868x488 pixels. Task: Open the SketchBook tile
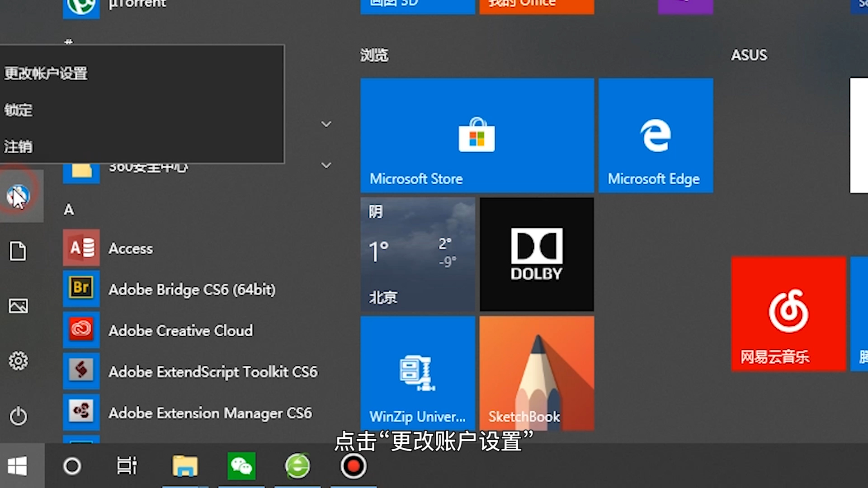pyautogui.click(x=537, y=373)
